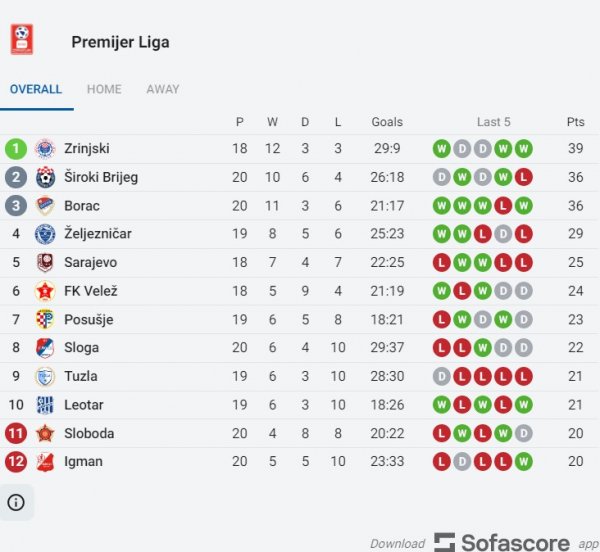Switch to the HOME tab
This screenshot has width=600, height=552.
point(104,89)
